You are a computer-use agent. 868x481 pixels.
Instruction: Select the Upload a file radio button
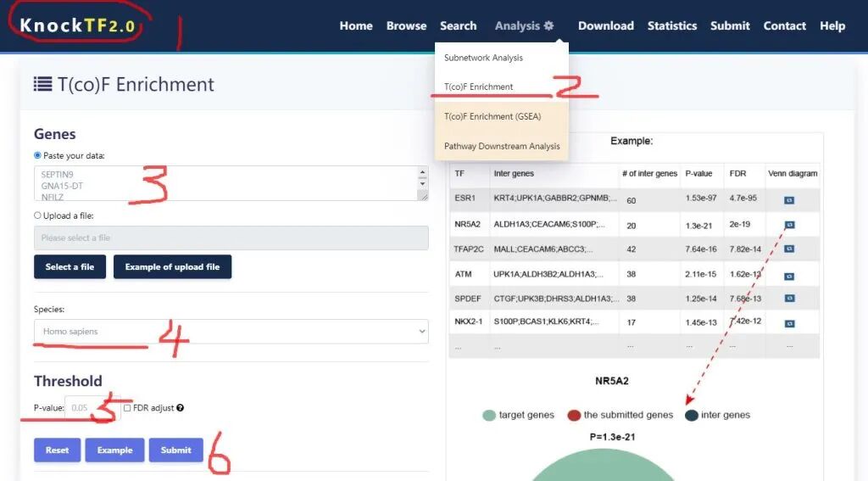coord(37,215)
